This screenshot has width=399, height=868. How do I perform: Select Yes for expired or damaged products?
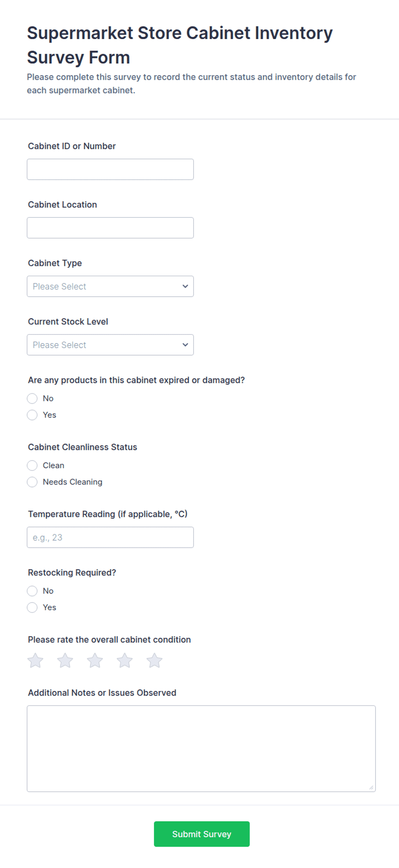[x=32, y=415]
